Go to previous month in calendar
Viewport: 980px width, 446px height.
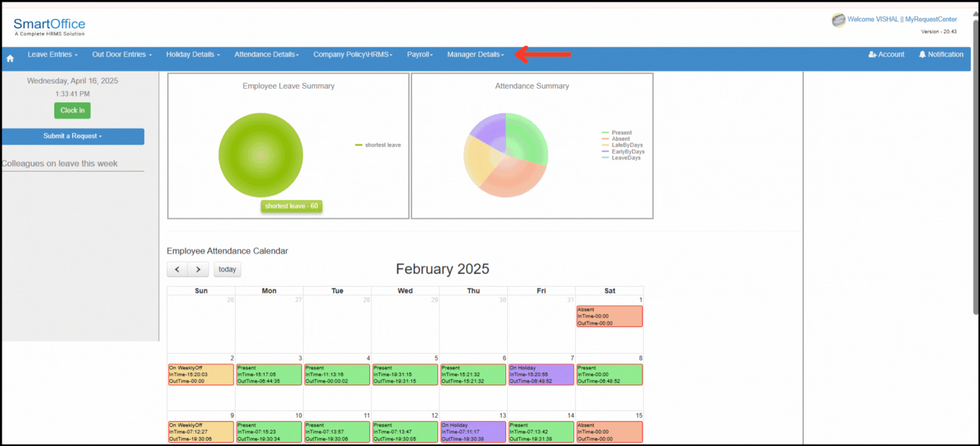tap(177, 269)
